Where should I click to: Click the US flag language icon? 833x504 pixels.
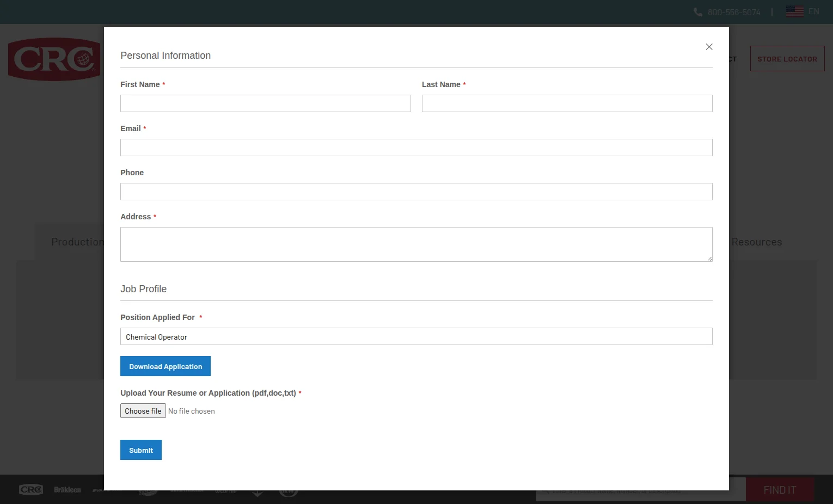(x=795, y=11)
